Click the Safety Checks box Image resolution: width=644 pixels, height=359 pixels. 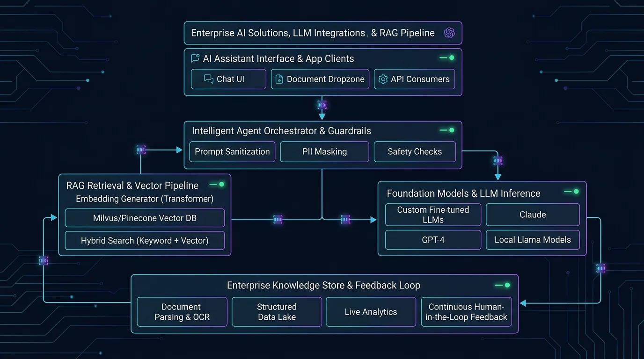[415, 151]
